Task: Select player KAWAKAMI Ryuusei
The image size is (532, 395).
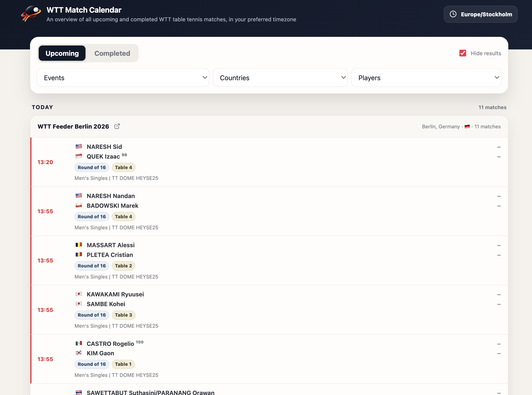Action: pyautogui.click(x=116, y=294)
